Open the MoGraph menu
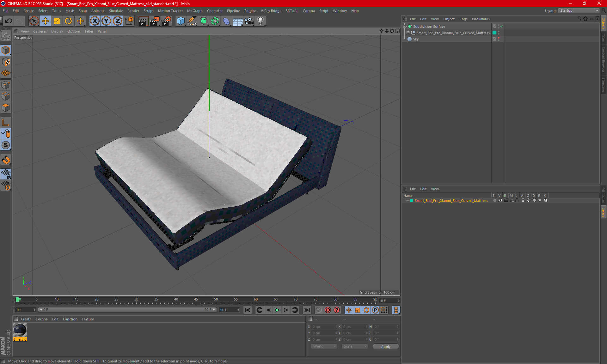The image size is (607, 364). click(195, 11)
